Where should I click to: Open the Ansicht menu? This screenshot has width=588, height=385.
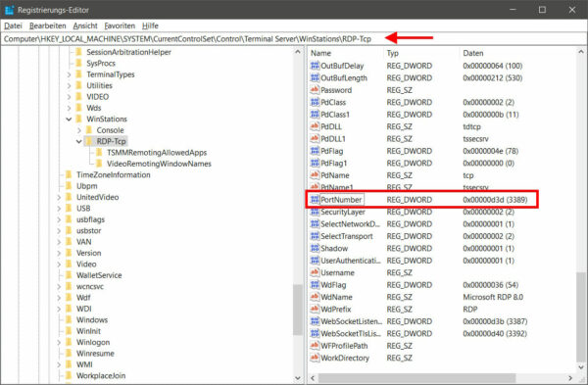85,25
